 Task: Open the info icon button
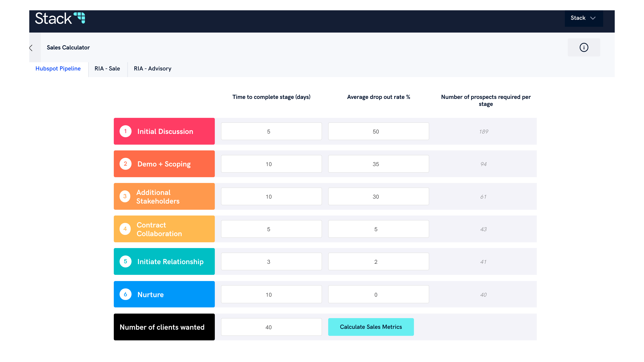tap(584, 47)
